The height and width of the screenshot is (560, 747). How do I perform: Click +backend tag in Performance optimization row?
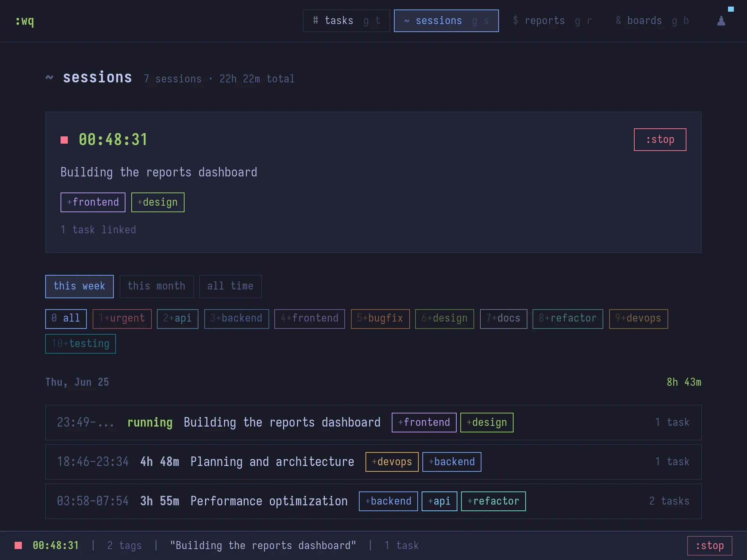[388, 501]
